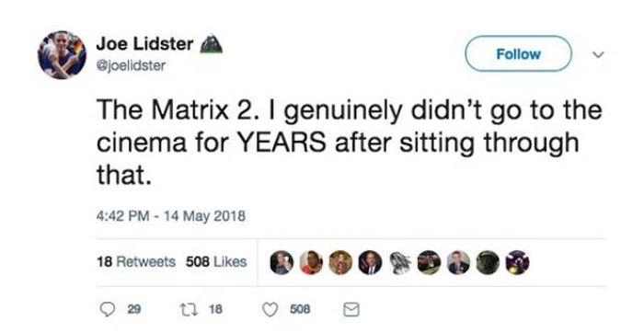This screenshot has width=644, height=333.
Task: Expand the tweet options chevron
Action: pyautogui.click(x=599, y=54)
